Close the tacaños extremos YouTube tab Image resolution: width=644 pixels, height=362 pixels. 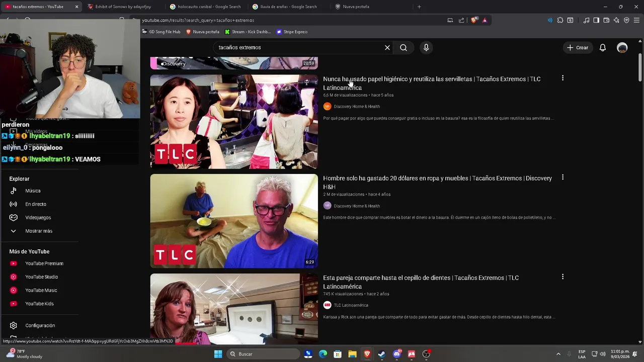(x=76, y=7)
